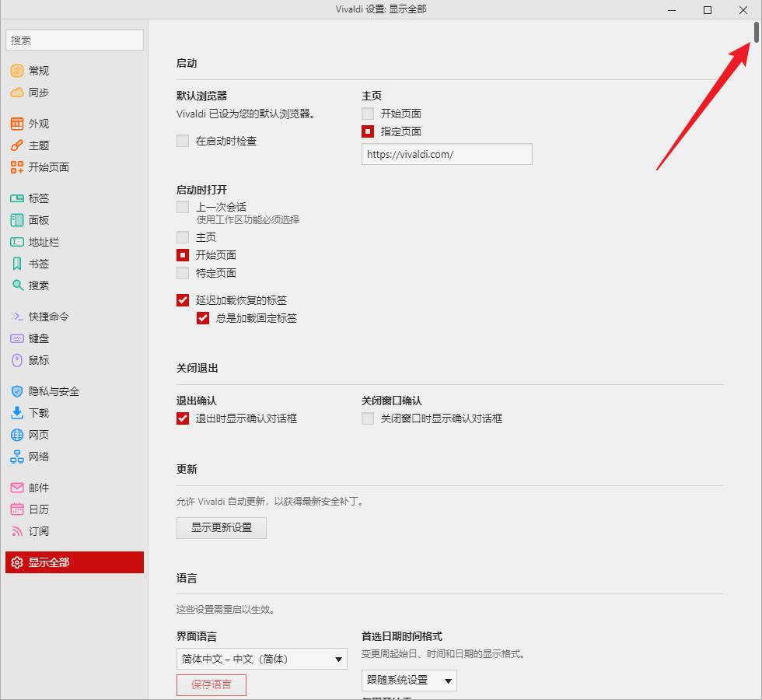The image size is (762, 700).
Task: Click the 开始页面 grid icon in sidebar
Action: pos(17,167)
